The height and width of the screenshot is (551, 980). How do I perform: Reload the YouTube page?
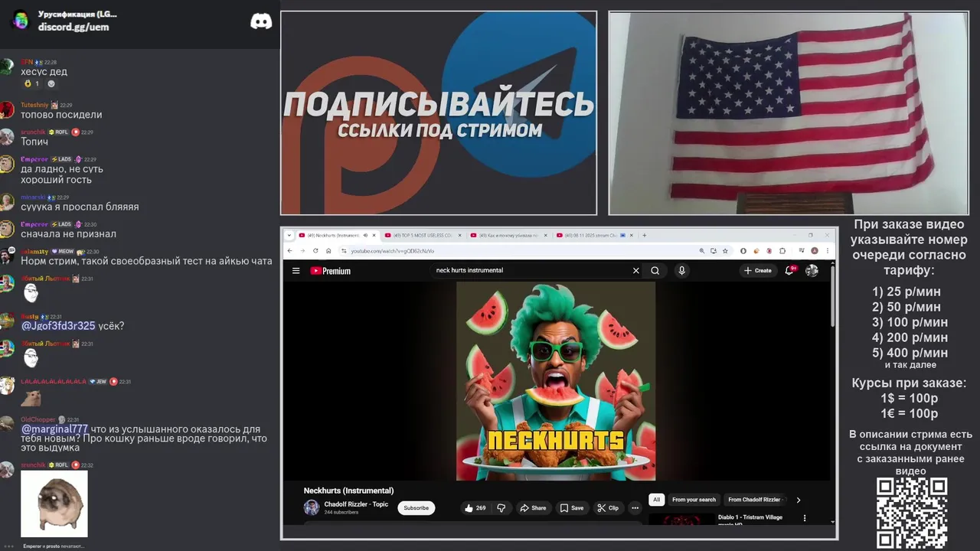[315, 250]
